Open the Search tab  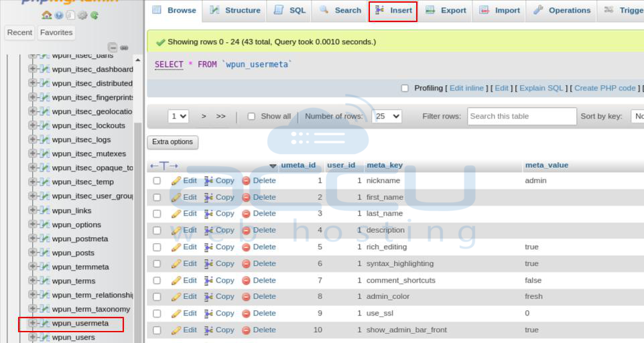[340, 10]
